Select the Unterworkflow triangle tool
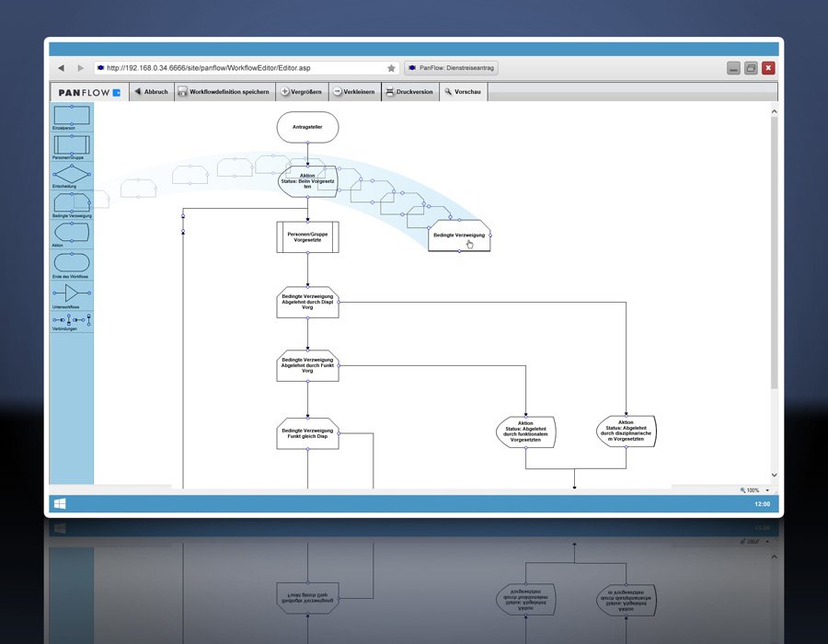The height and width of the screenshot is (644, 828). tap(71, 293)
